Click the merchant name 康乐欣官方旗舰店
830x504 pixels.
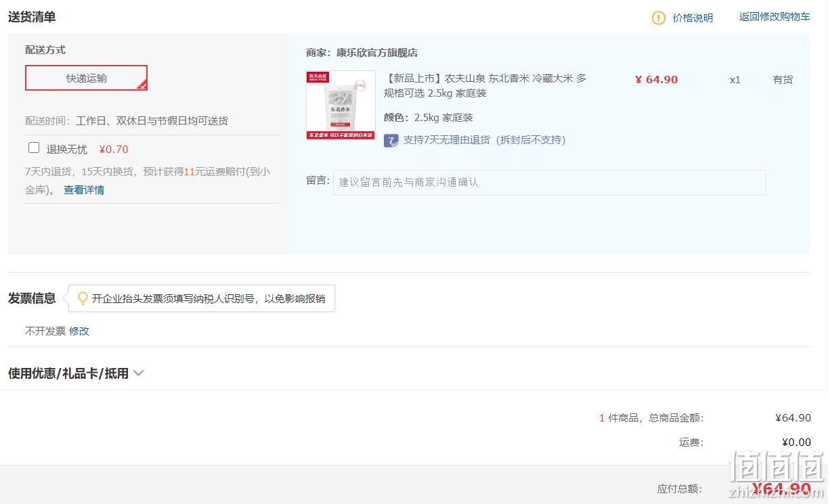(x=377, y=53)
